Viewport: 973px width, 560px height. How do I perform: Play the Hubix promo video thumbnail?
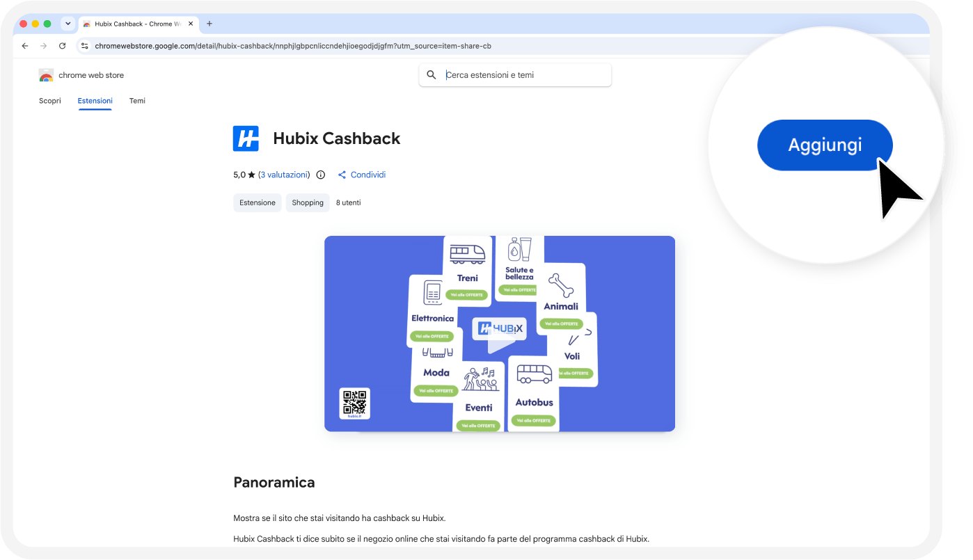[500, 334]
